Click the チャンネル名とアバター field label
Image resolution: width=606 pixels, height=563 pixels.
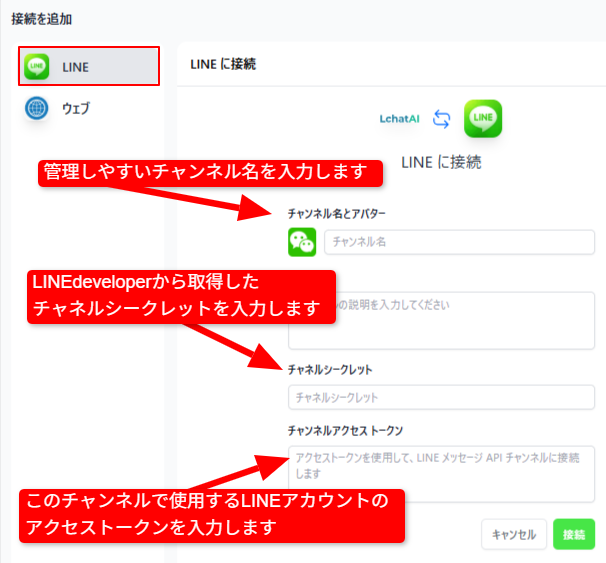336,213
